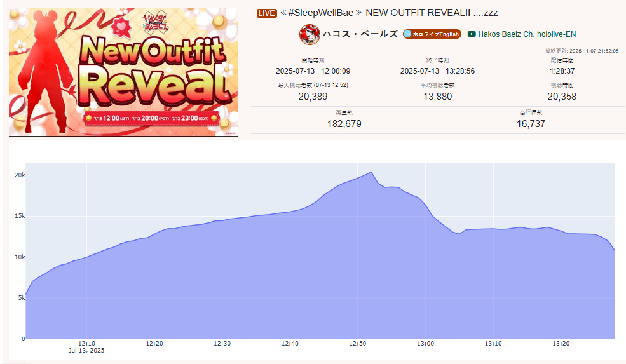Click the red LIVE badge

(267, 13)
